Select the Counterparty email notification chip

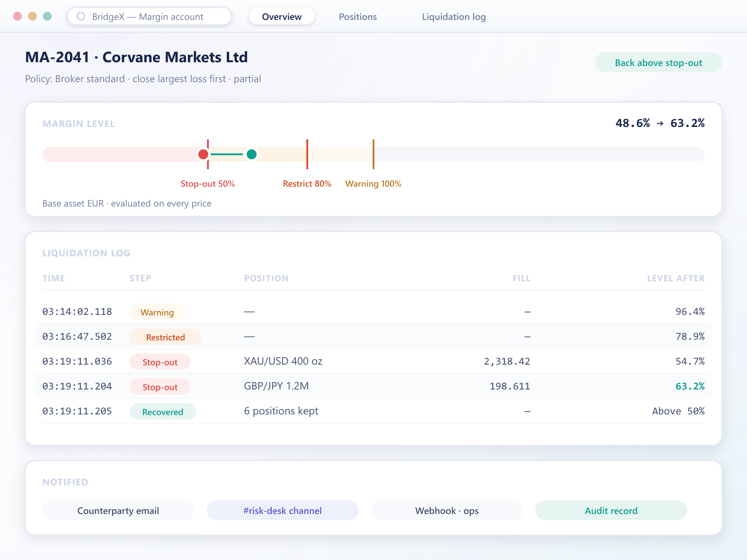click(x=118, y=510)
